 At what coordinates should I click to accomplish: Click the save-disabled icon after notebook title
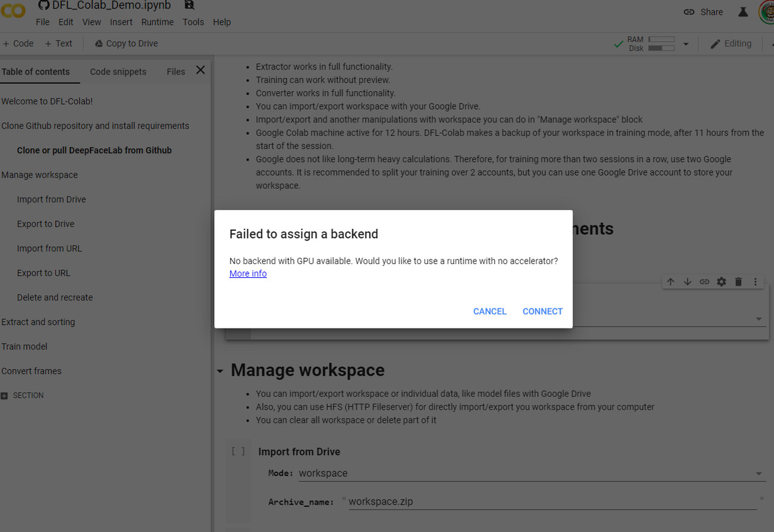(189, 5)
